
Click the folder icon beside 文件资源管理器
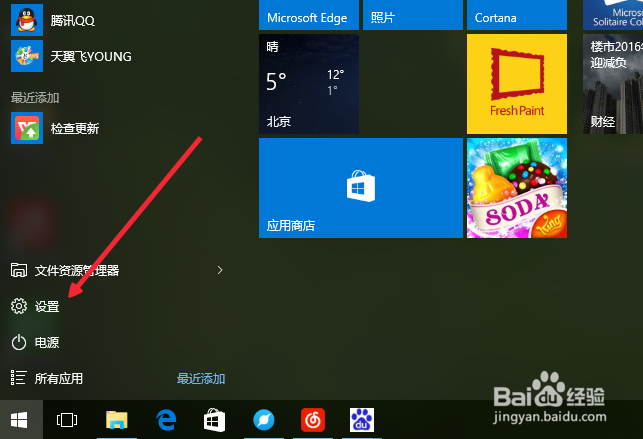point(19,270)
